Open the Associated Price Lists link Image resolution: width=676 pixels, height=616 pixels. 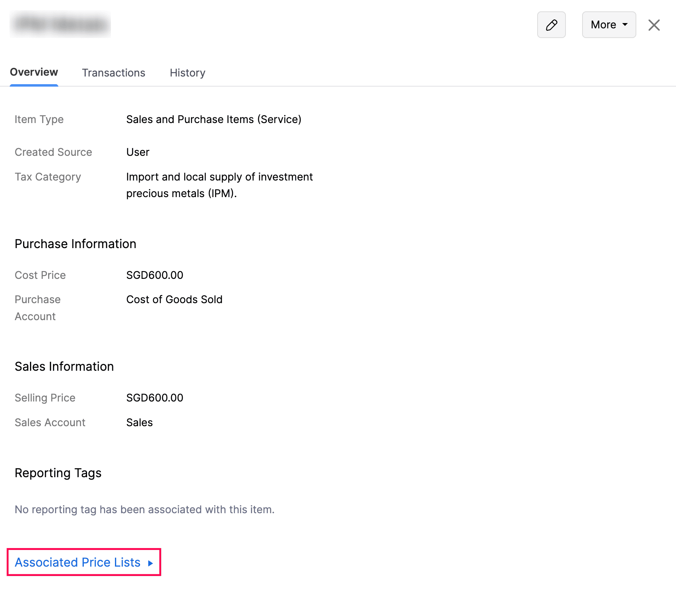78,562
